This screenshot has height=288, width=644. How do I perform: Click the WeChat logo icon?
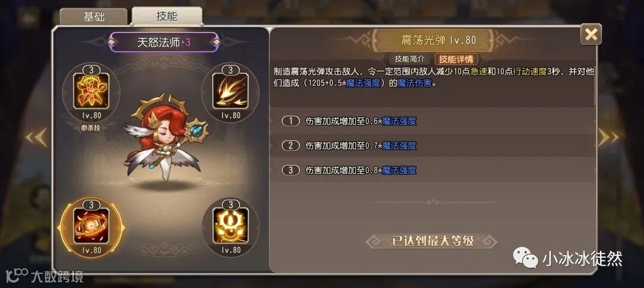[x=525, y=257]
